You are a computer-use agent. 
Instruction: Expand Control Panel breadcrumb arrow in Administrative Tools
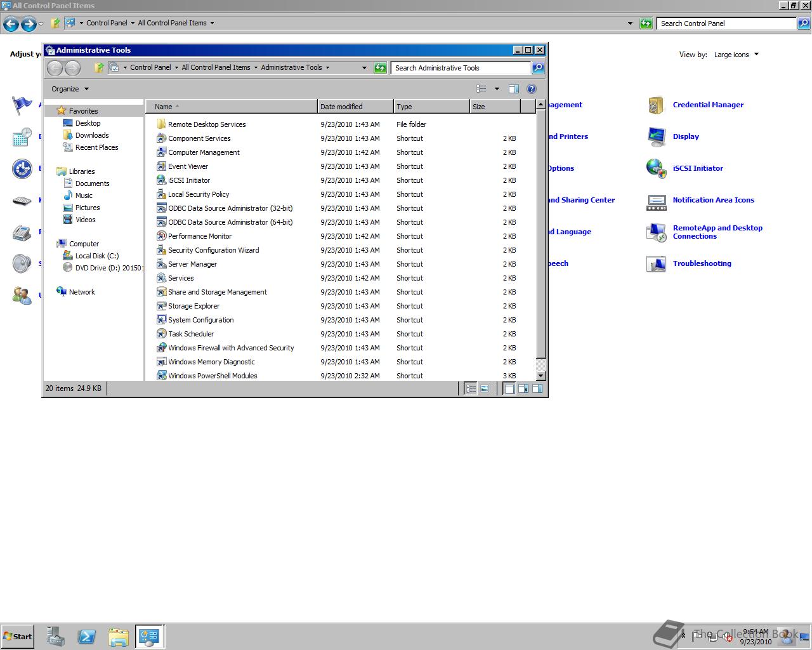(x=176, y=67)
